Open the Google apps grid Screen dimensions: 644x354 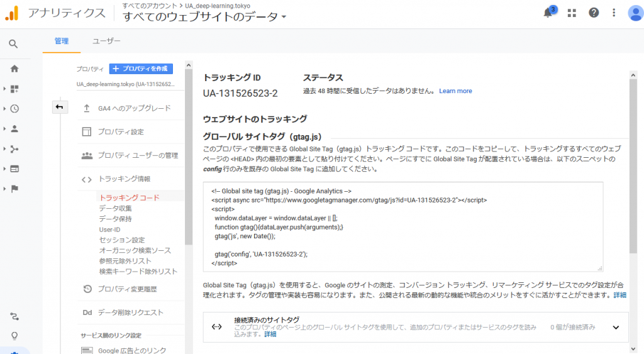pos(572,13)
